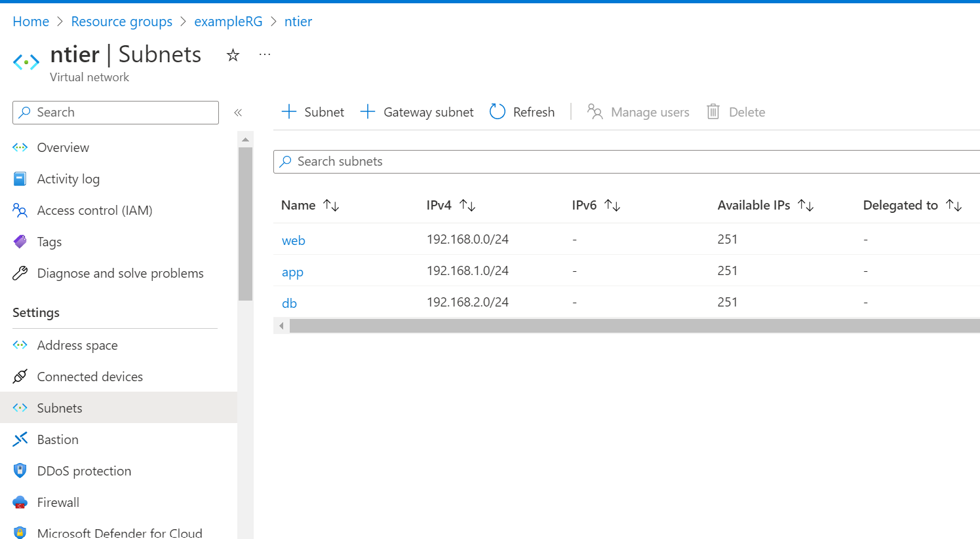Open the more options ellipsis menu
This screenshot has height=539, width=980.
[x=265, y=54]
